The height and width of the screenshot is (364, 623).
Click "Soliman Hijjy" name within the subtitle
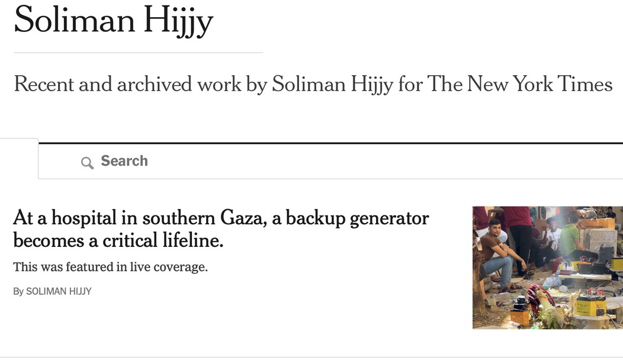pos(333,84)
